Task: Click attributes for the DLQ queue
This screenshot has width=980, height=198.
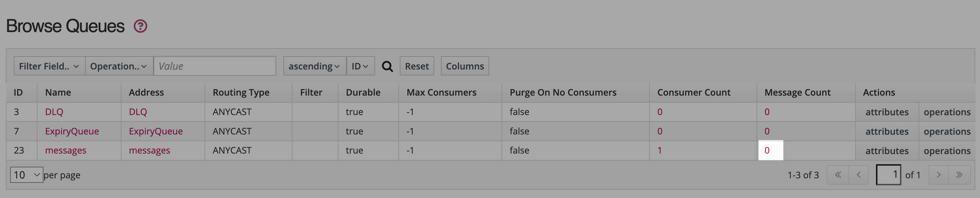Action: tap(887, 112)
